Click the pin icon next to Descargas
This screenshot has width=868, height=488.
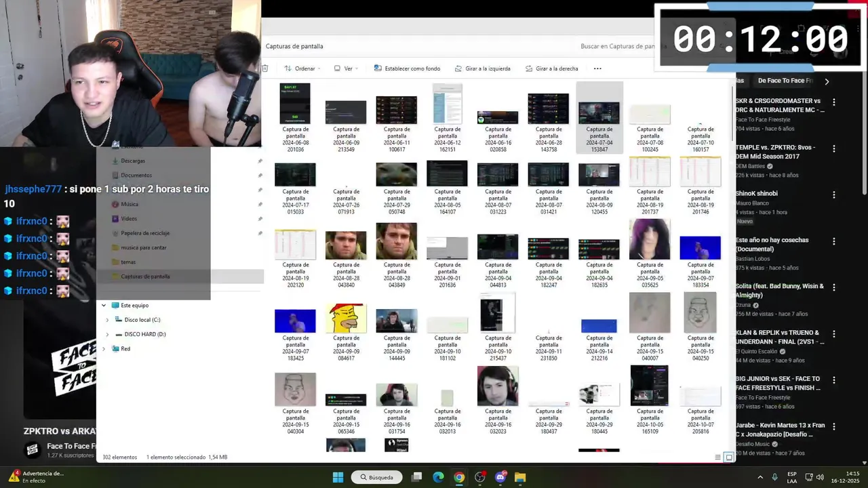tap(260, 161)
